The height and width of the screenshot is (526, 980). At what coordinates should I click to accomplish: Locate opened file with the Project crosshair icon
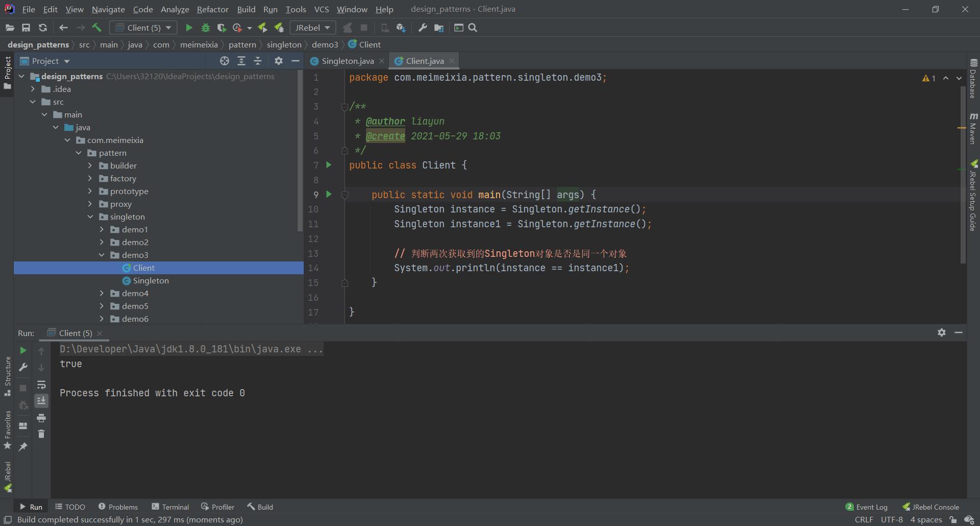coord(225,61)
